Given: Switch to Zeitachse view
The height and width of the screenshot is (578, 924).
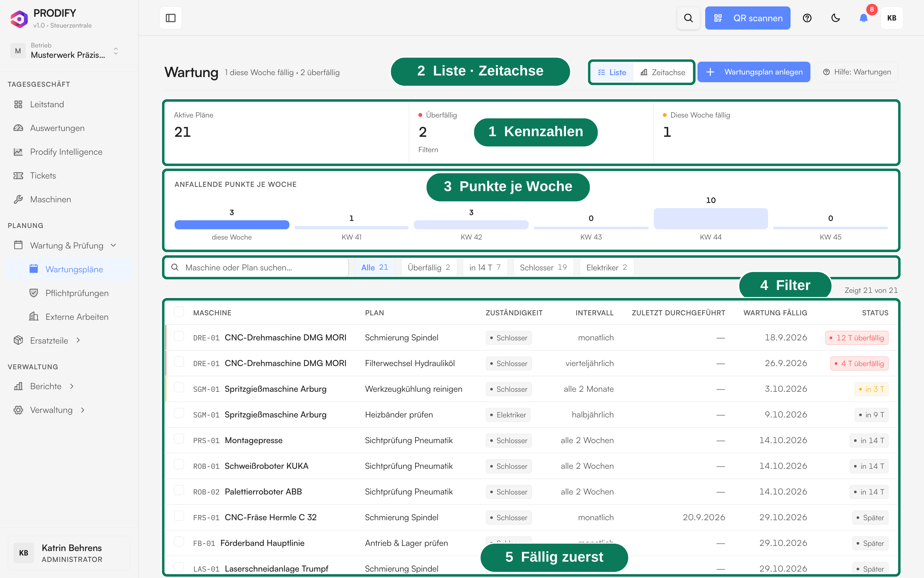Looking at the screenshot, I should coord(663,72).
